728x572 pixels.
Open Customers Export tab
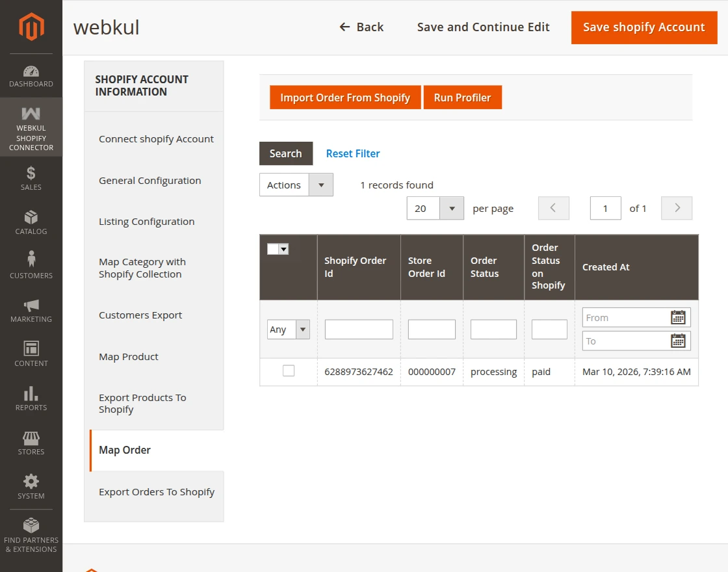[140, 315]
